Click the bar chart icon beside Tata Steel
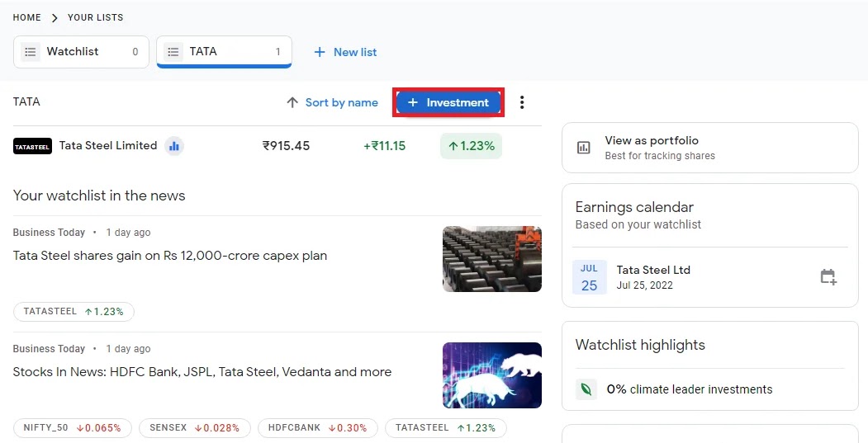Viewport: 868px width, 443px height. click(174, 146)
